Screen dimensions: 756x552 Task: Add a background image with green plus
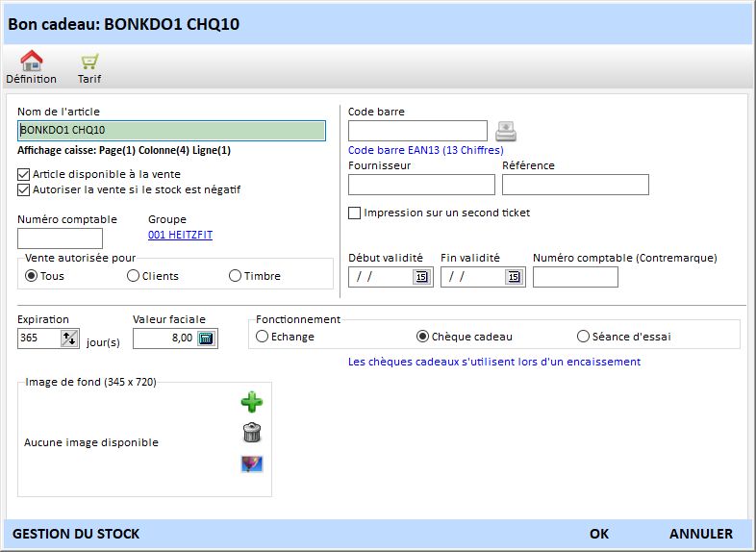point(251,402)
